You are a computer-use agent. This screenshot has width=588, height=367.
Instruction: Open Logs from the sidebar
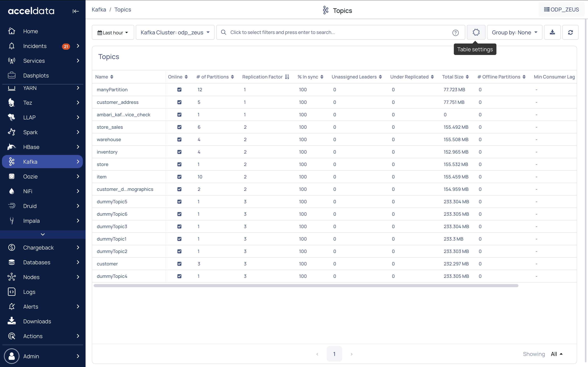[29, 292]
